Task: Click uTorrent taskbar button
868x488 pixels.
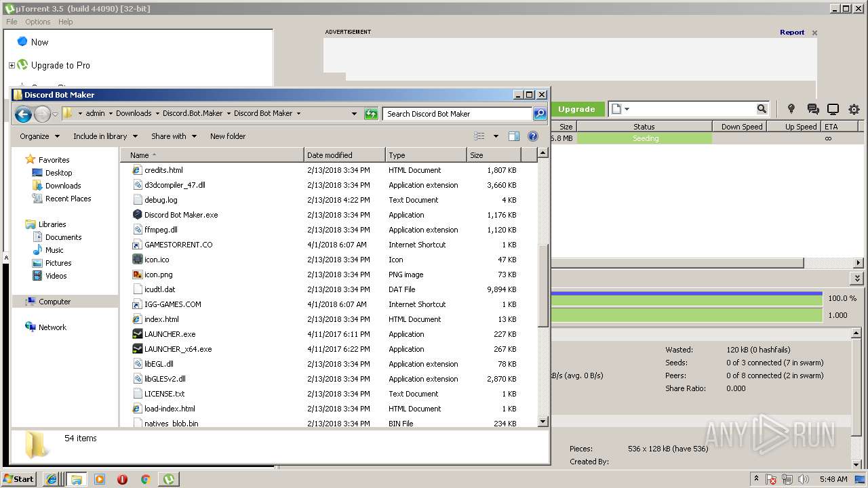Action: click(168, 479)
